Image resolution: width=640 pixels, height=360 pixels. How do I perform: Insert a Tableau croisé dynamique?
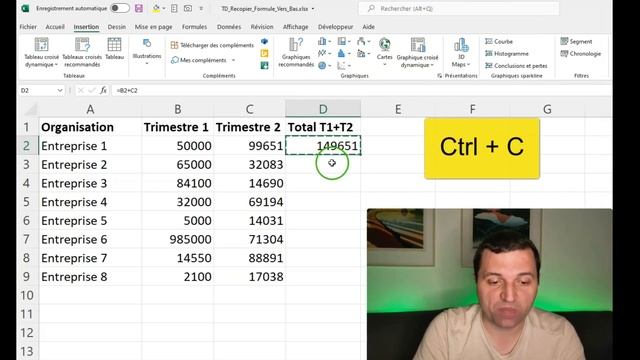click(x=41, y=52)
